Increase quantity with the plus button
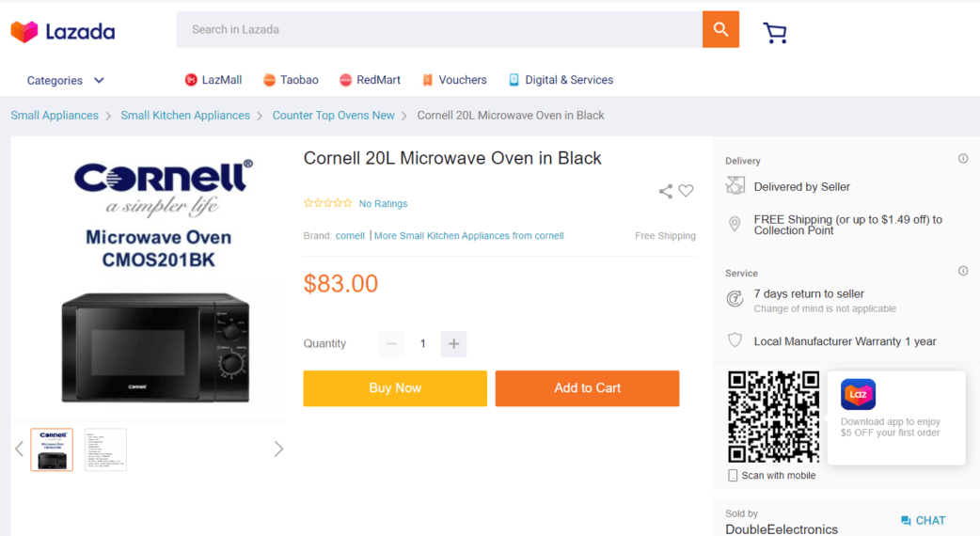Image resolution: width=980 pixels, height=536 pixels. (453, 343)
